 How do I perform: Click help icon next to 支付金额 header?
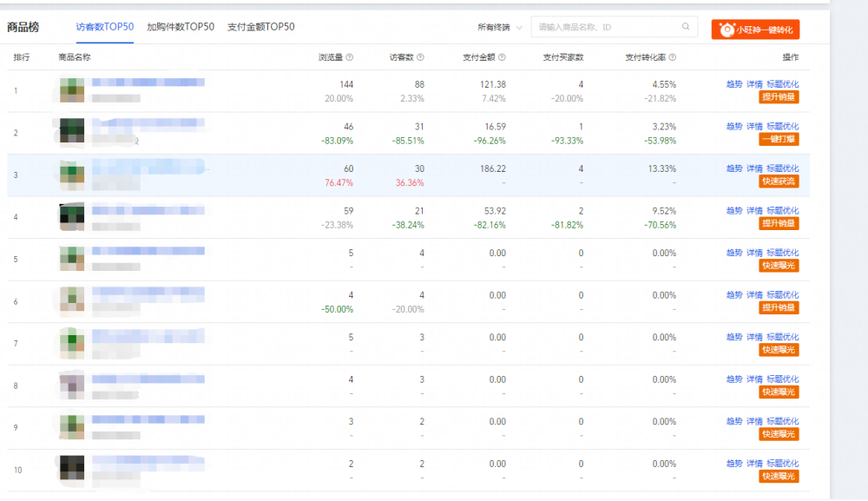[502, 57]
